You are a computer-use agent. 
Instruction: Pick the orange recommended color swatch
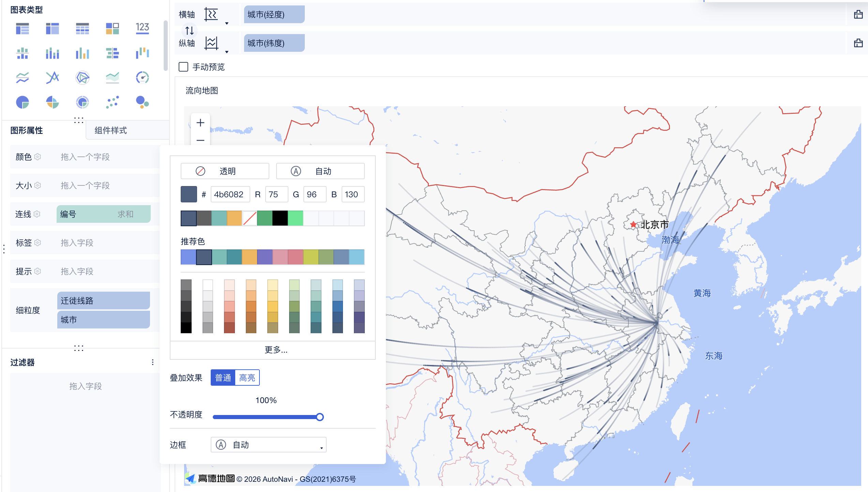249,257
